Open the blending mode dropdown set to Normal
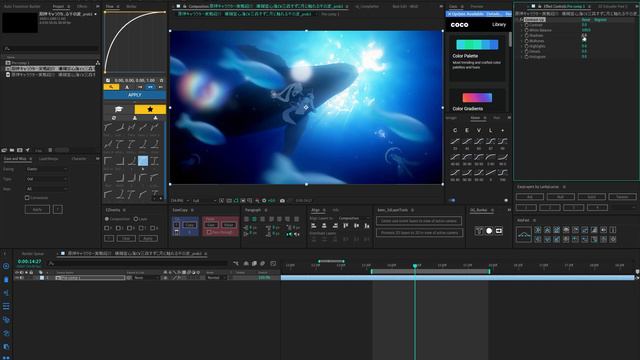 pos(216,278)
